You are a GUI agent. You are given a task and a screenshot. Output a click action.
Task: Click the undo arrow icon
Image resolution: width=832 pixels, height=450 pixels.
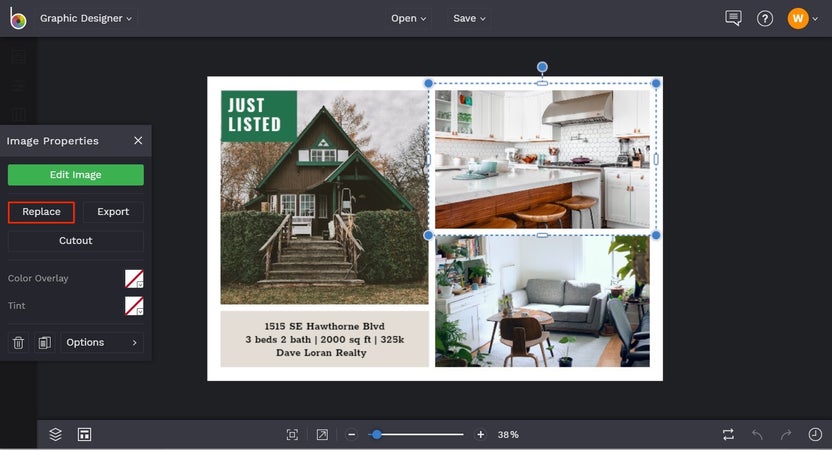(757, 435)
